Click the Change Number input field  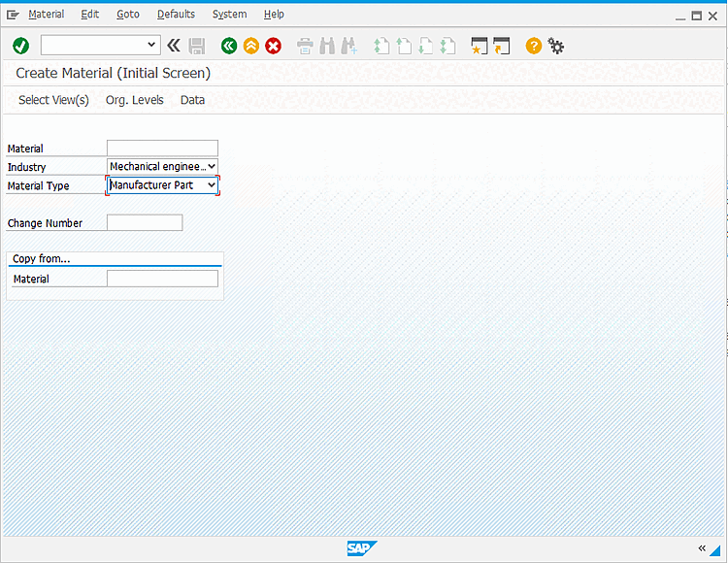point(145,222)
